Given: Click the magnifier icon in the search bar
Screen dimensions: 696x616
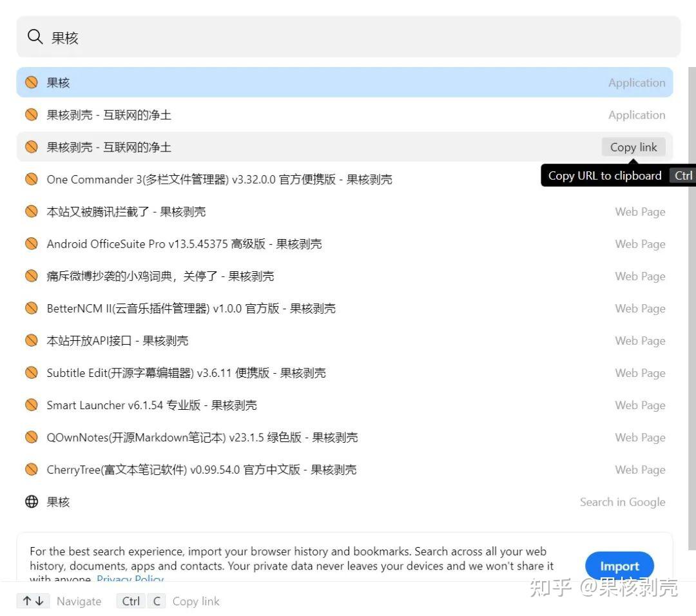Looking at the screenshot, I should click(x=35, y=37).
